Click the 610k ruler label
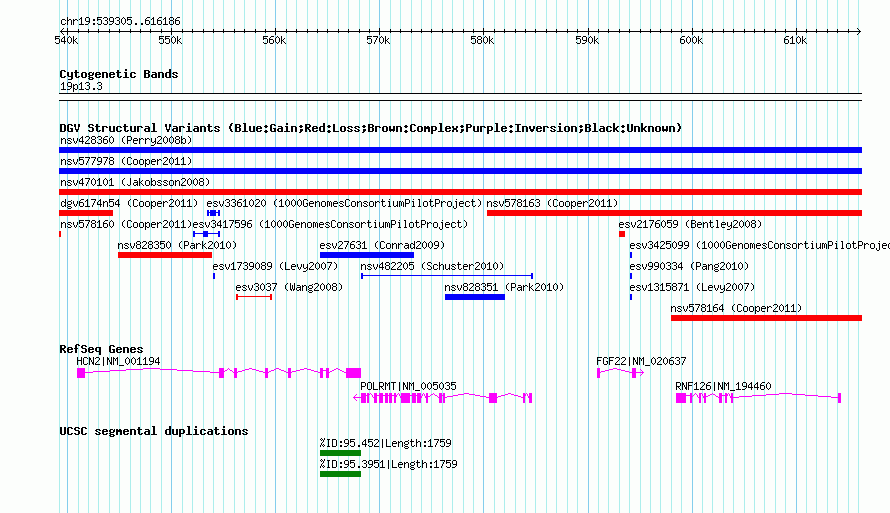The image size is (890, 513). click(x=795, y=40)
